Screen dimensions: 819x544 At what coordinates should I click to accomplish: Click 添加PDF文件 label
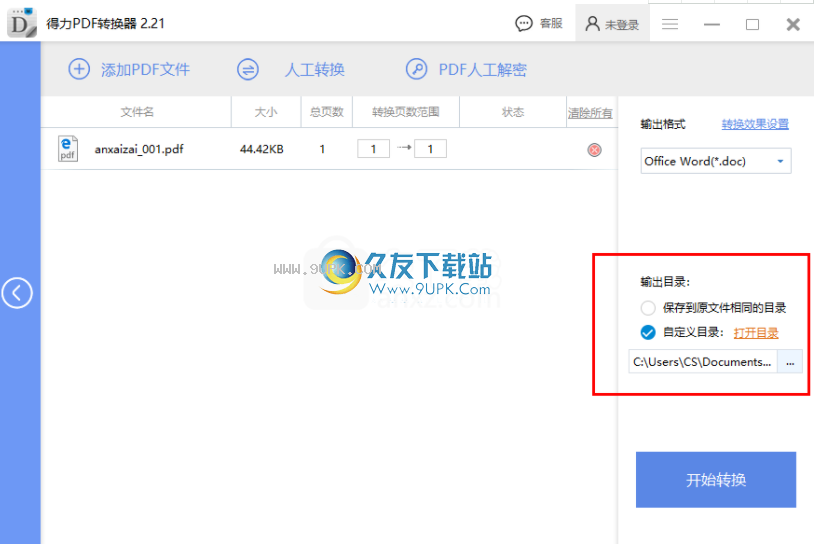point(145,69)
